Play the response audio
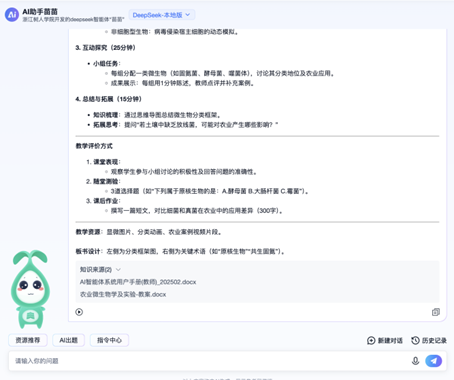Image resolution: width=454 pixels, height=380 pixels. 79,312
